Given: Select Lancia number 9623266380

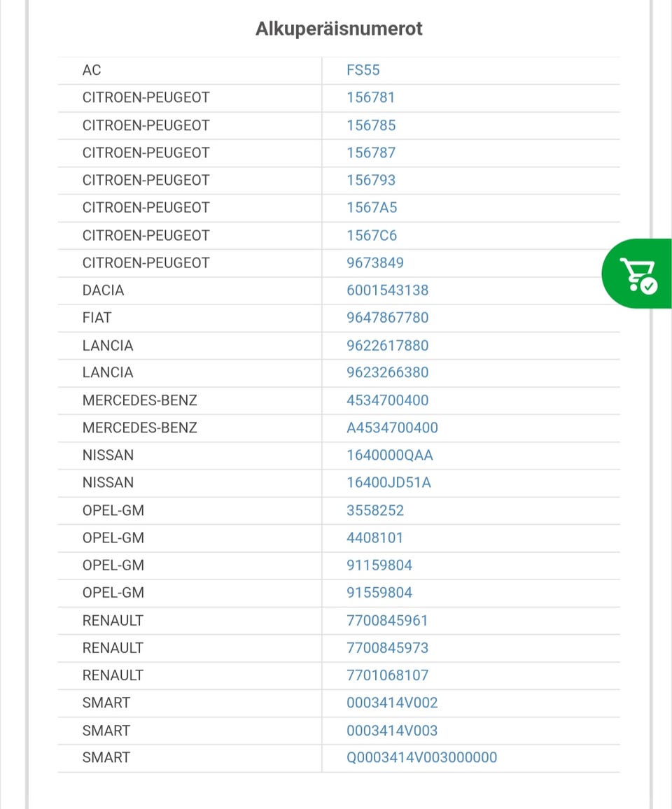Looking at the screenshot, I should (388, 372).
